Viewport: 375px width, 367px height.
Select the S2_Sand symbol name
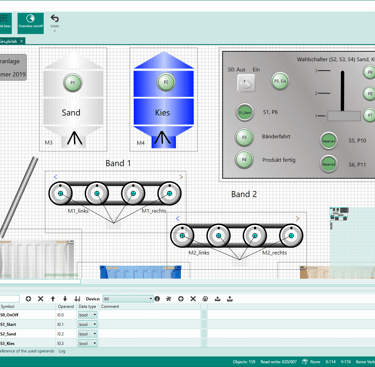8,334
